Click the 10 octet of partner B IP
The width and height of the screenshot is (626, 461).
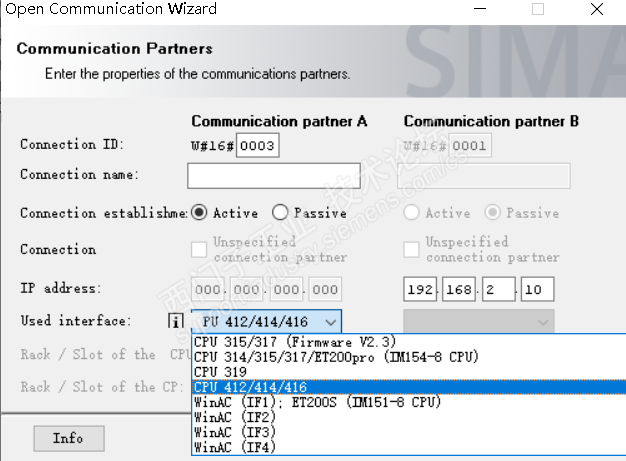[x=537, y=289]
